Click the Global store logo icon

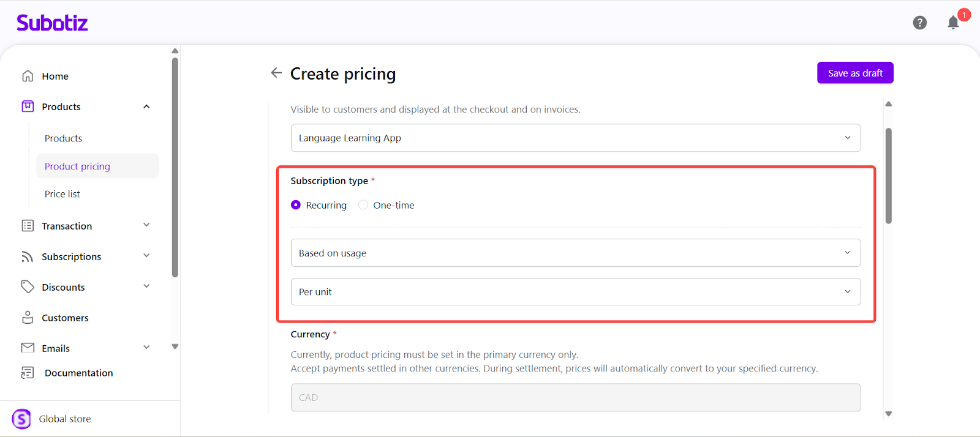pos(21,419)
